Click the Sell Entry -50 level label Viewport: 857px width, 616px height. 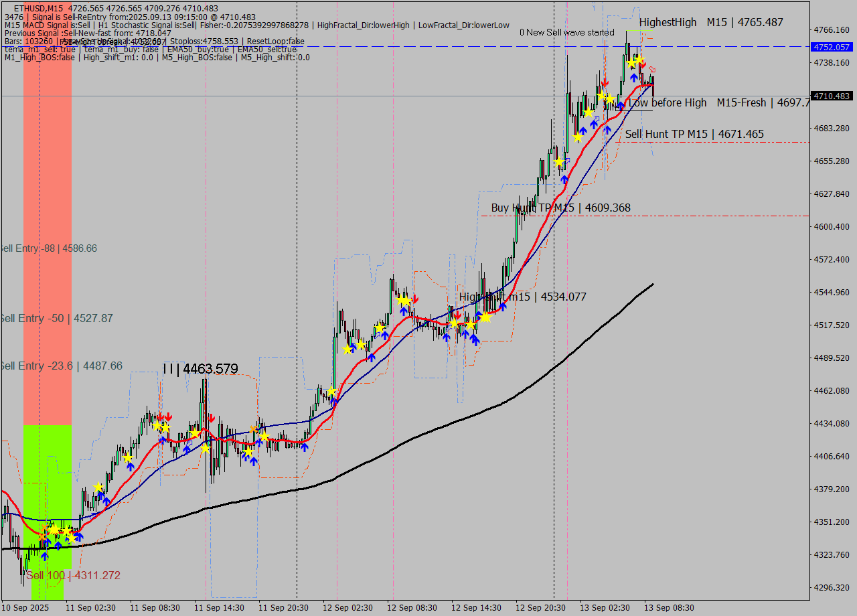[x=56, y=318]
